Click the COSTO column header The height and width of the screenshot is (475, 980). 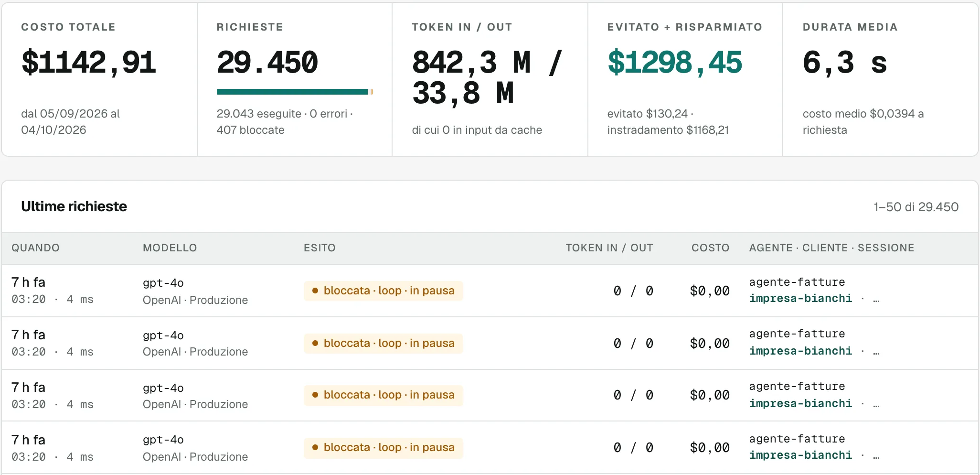[710, 248]
